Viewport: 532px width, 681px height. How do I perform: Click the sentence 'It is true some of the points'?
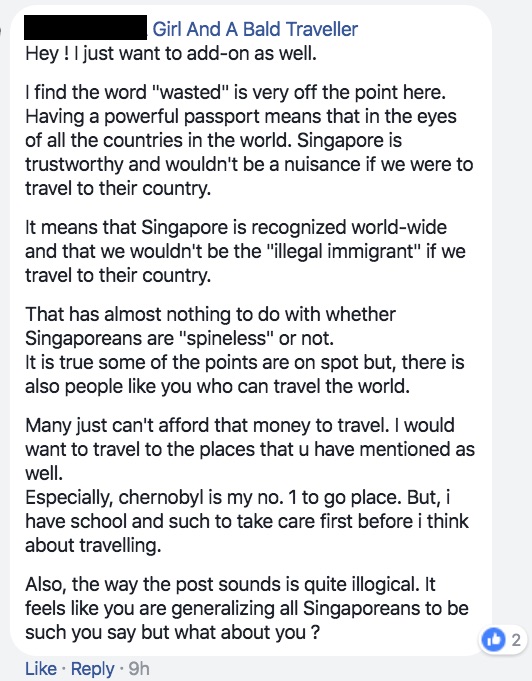(245, 374)
